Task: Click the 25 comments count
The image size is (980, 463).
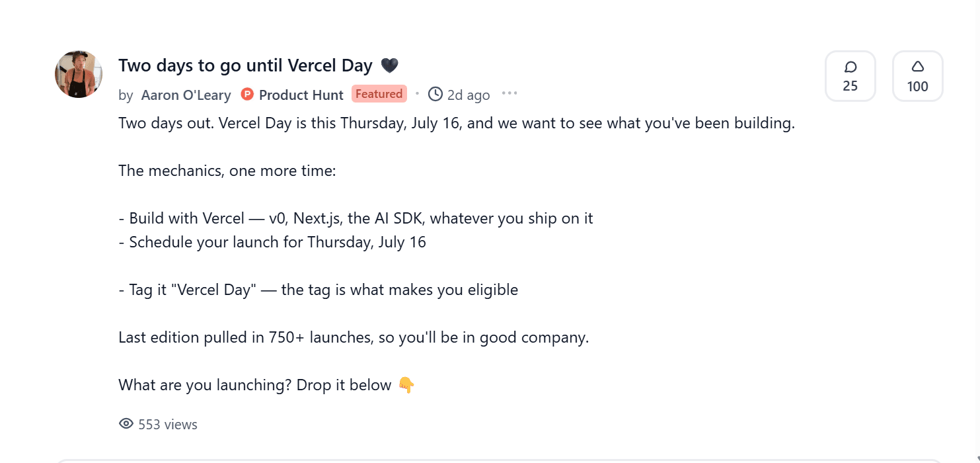Action: click(850, 86)
